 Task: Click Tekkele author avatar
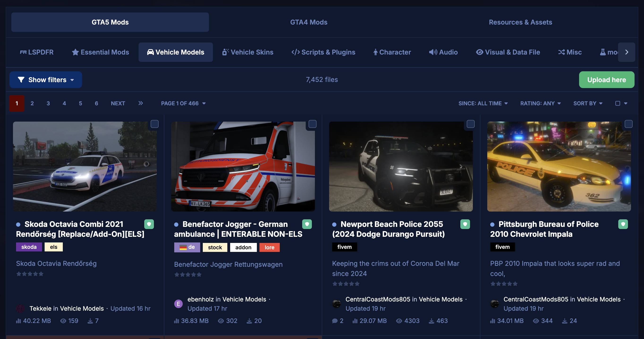(x=21, y=309)
